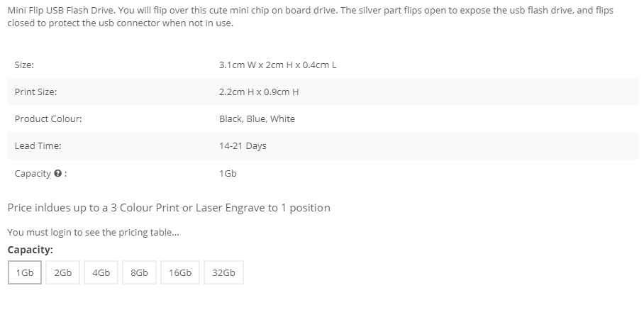Select the 1Gb capacity option
644x315 pixels.
25,272
